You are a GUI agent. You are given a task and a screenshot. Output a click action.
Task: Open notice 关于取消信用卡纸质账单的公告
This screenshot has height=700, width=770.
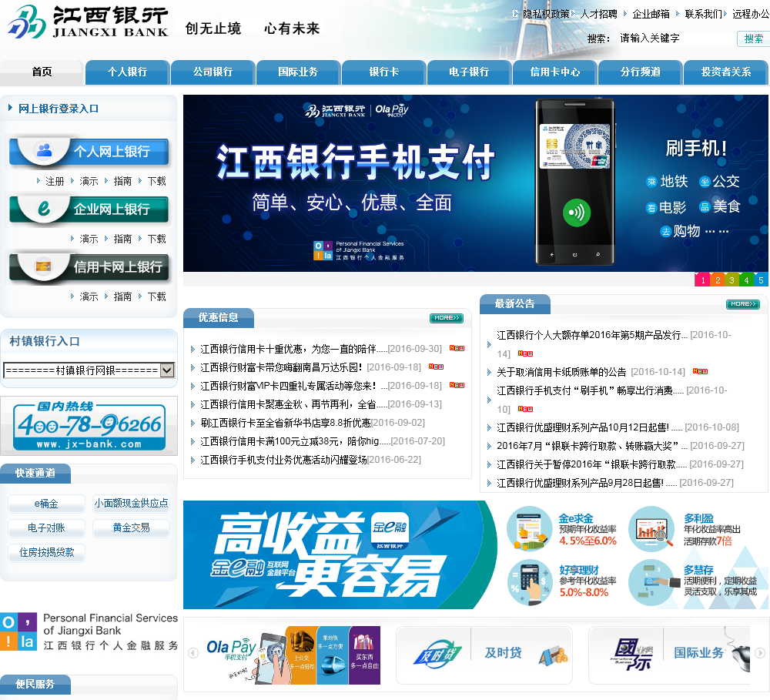pyautogui.click(x=561, y=372)
